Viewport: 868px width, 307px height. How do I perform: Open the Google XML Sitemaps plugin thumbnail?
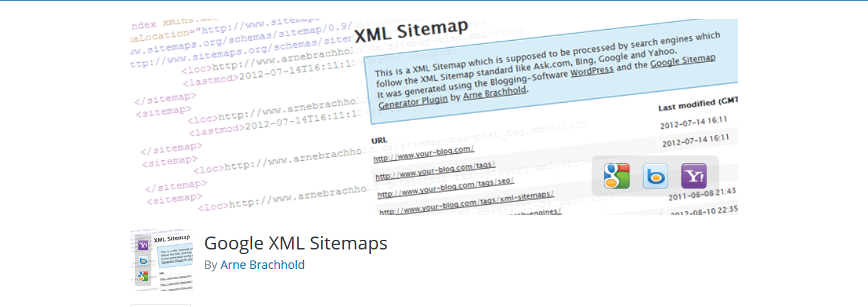point(162,260)
